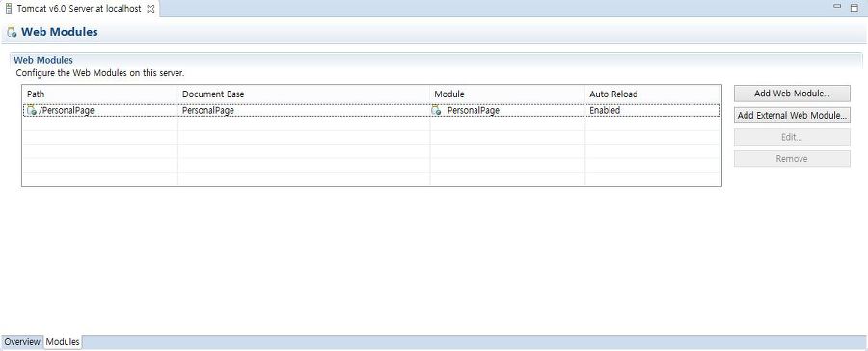The image size is (868, 351).
Task: Click the /PersonalPage path icon
Action: pyautogui.click(x=32, y=110)
